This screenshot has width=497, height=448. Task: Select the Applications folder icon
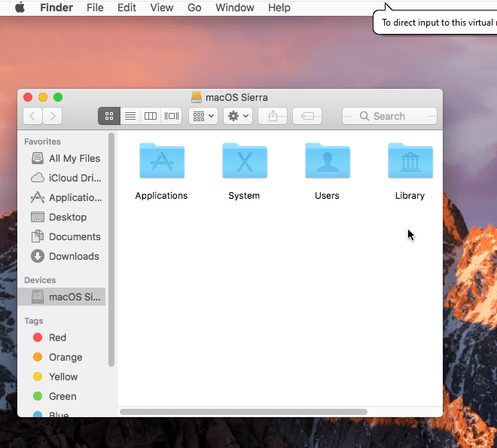[162, 160]
